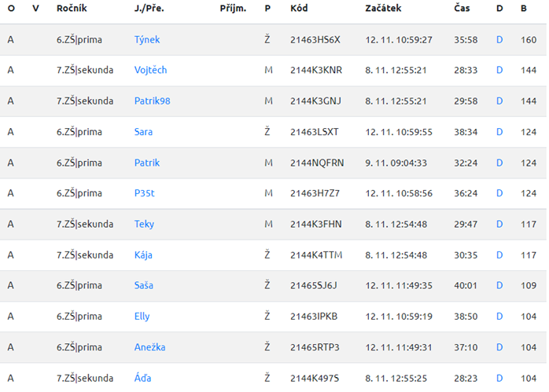The height and width of the screenshot is (392, 549).
Task: Sort table by Začátek column header
Action: (383, 9)
